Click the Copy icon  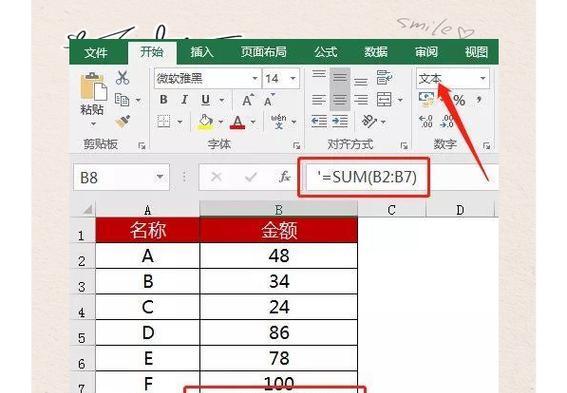point(122,99)
